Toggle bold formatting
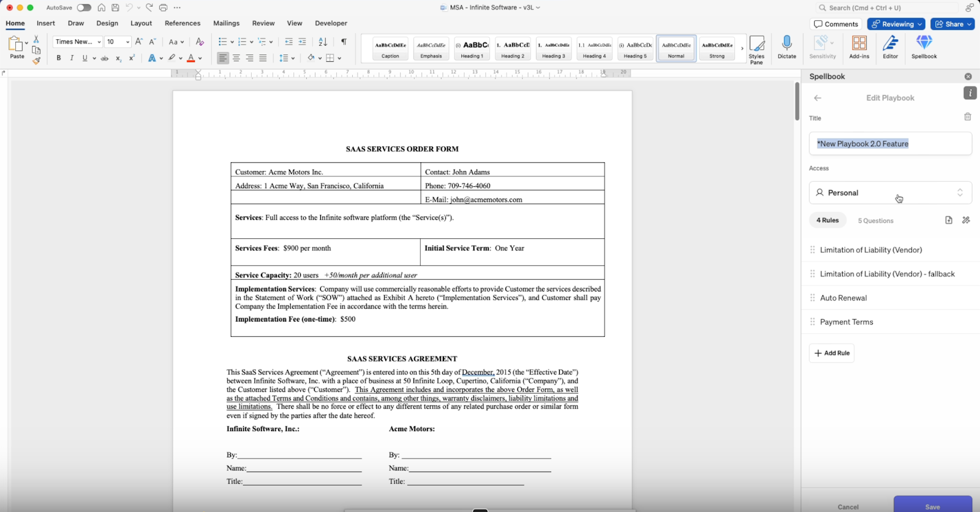Viewport: 980px width, 512px height. tap(59, 58)
